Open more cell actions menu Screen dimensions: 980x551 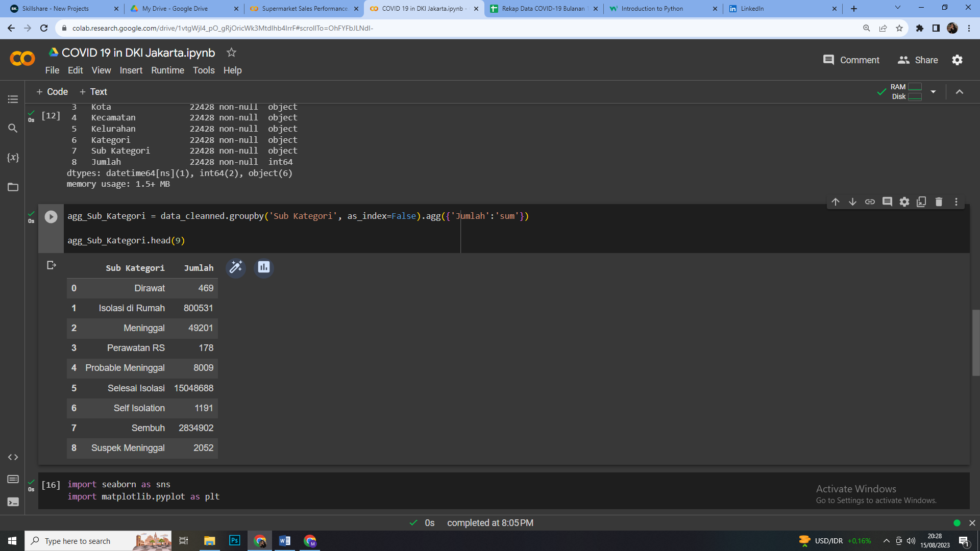tap(956, 202)
